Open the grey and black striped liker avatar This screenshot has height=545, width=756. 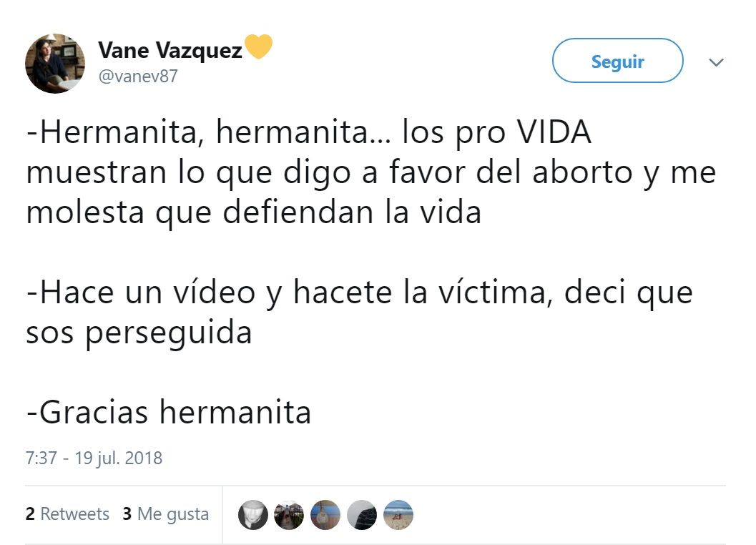[x=362, y=515]
